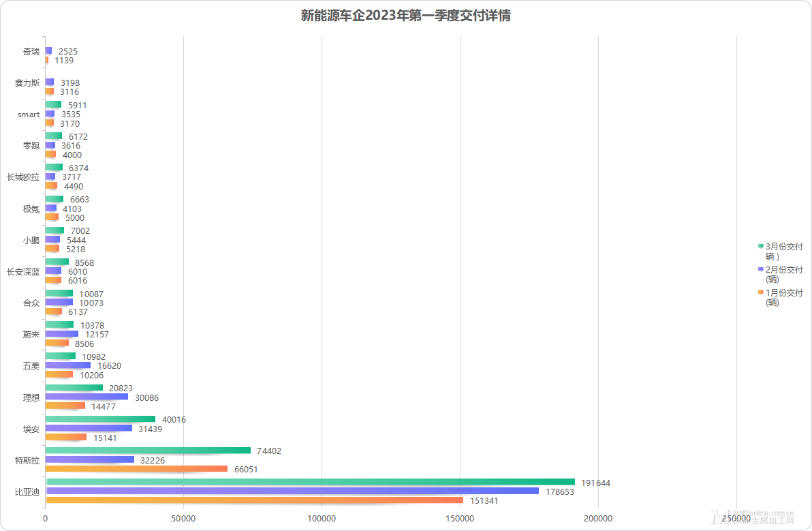Select Tesla's purple bar valued 32226

click(90, 459)
